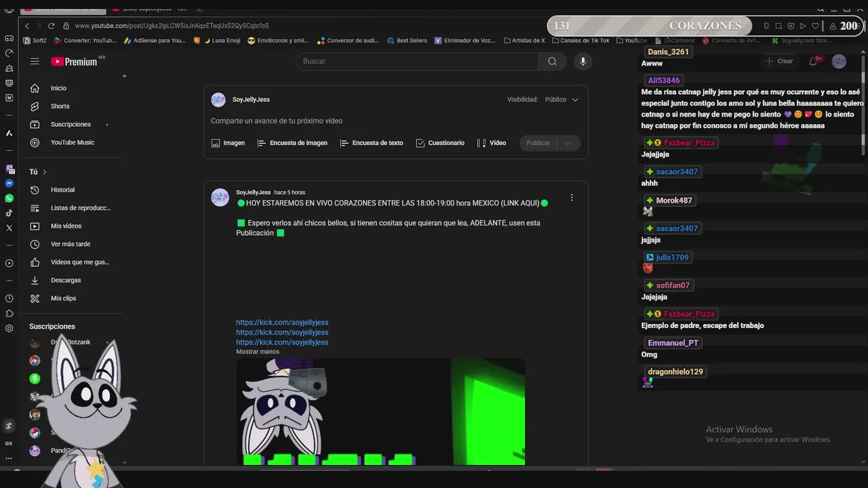
Task: Open Canales de Tik Tok bookmark folder
Action: [x=580, y=41]
